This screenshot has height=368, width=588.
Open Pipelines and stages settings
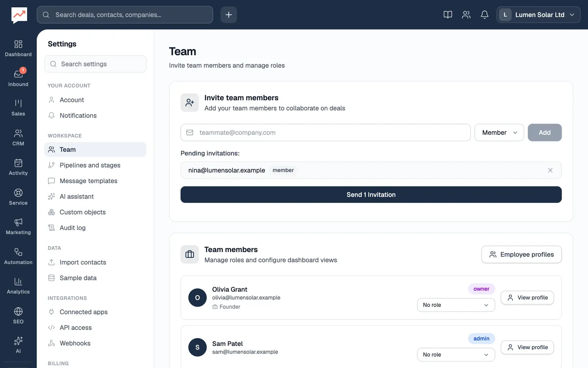click(x=95, y=165)
